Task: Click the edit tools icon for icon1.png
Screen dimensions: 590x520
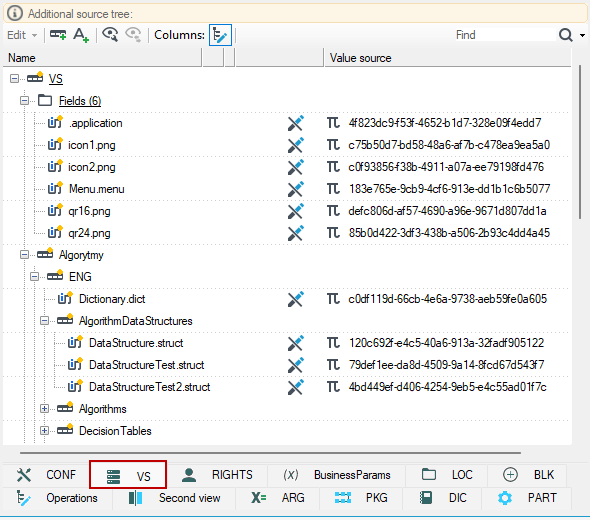Action: point(296,145)
